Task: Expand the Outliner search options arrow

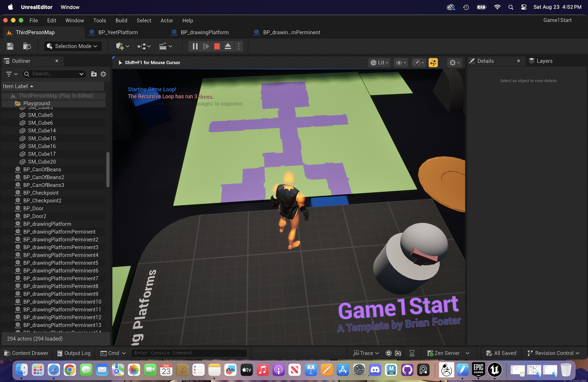Action: pyautogui.click(x=81, y=74)
